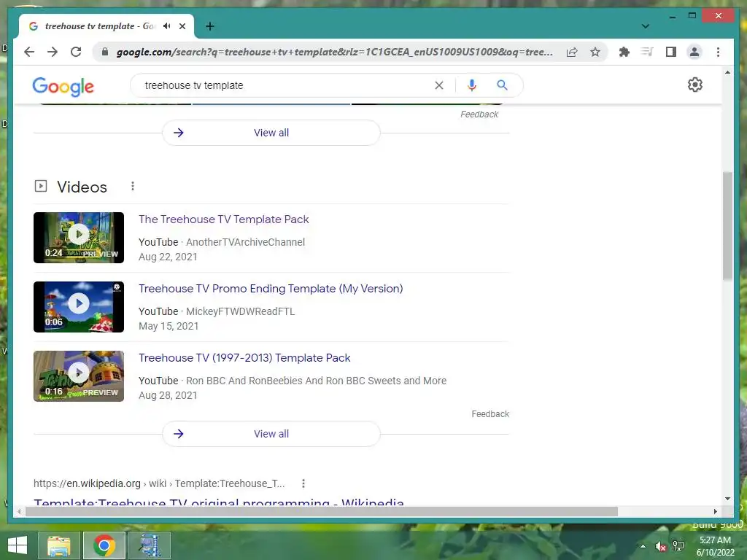The image size is (747, 560).
Task: Open Google quick settings gear
Action: coord(694,85)
